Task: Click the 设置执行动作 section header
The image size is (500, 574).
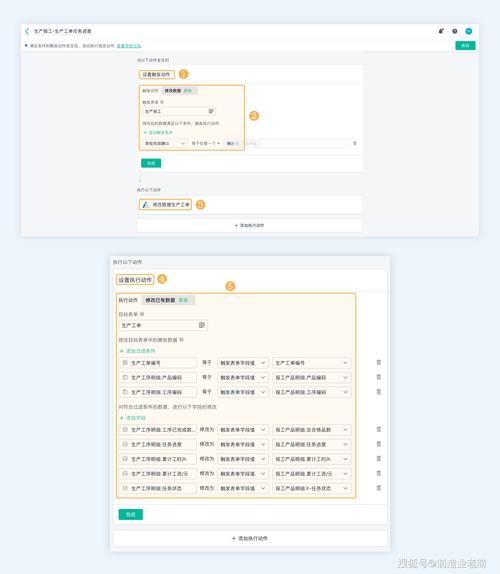Action: tap(135, 280)
